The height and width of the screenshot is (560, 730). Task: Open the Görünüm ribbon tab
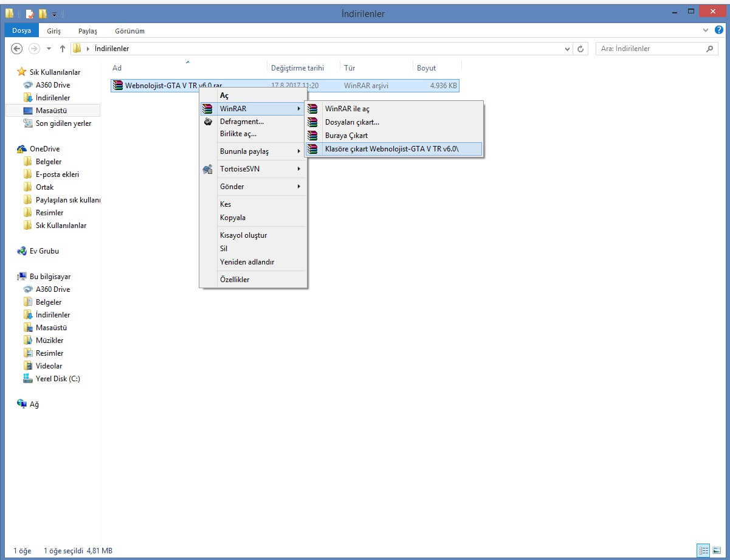click(x=129, y=30)
